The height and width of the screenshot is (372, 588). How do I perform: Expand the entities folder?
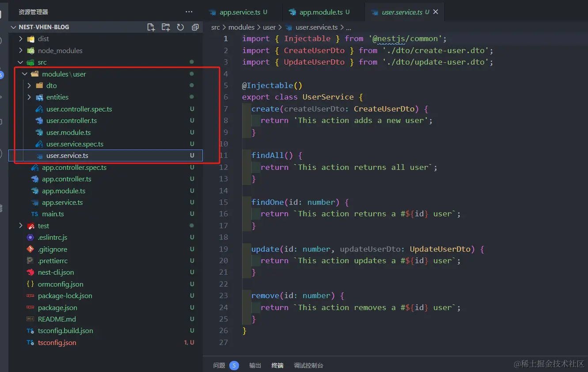(x=30, y=97)
